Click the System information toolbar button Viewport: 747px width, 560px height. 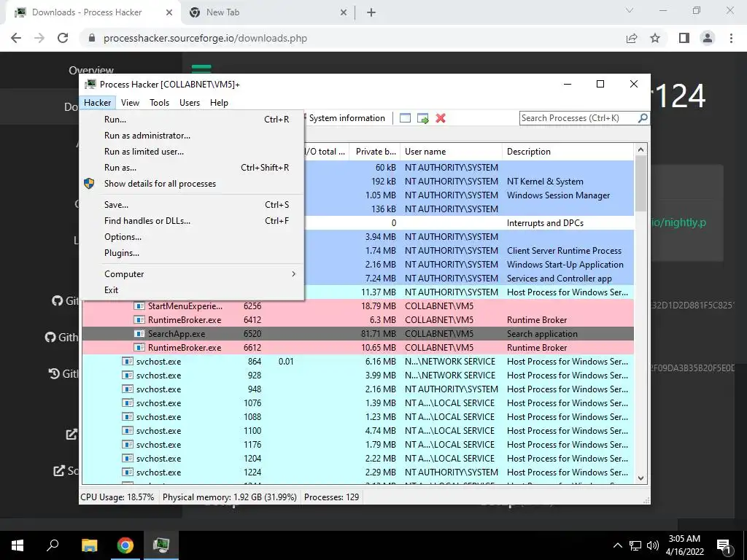[x=347, y=118]
